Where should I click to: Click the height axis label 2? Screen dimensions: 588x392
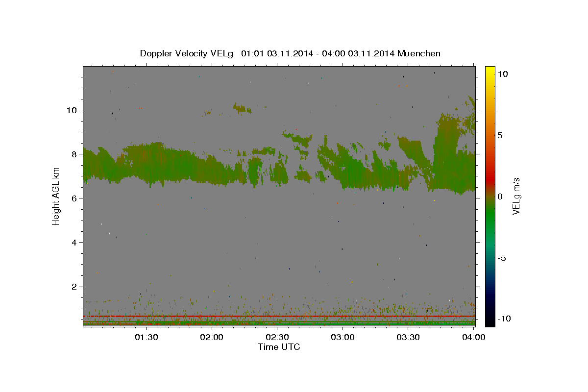click(x=74, y=287)
